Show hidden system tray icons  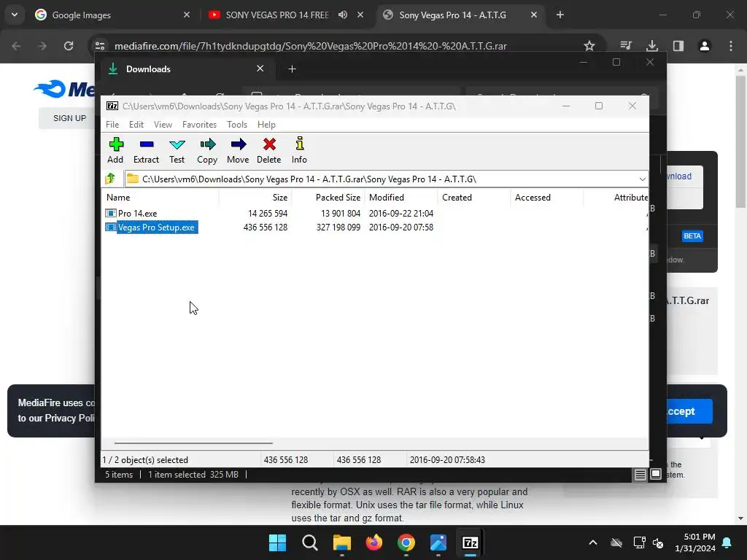[592, 542]
